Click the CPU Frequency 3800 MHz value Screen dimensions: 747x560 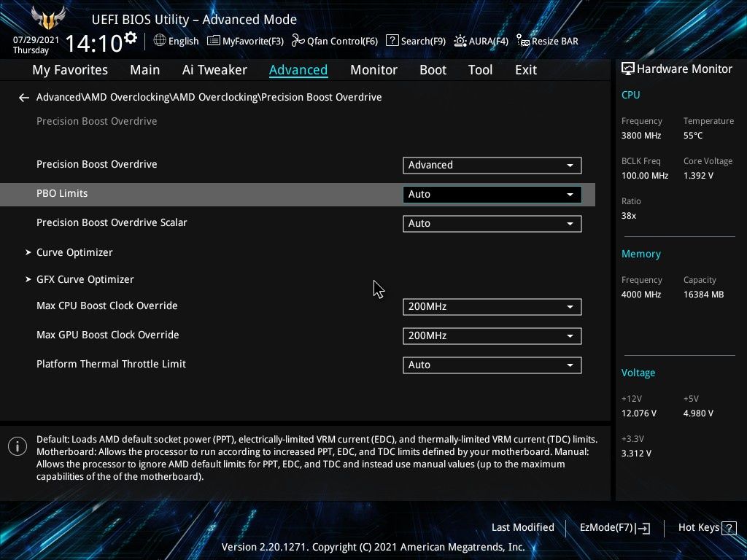pyautogui.click(x=641, y=136)
